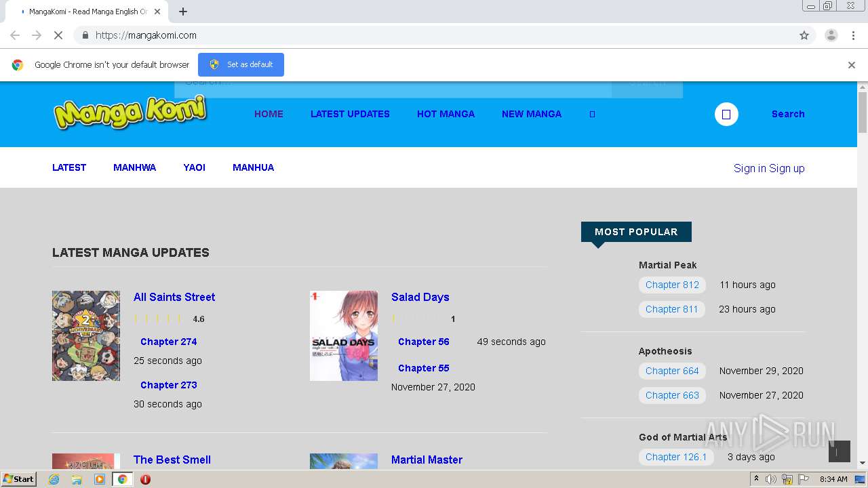The height and width of the screenshot is (488, 868).
Task: Click the round white search icon
Action: click(726, 114)
